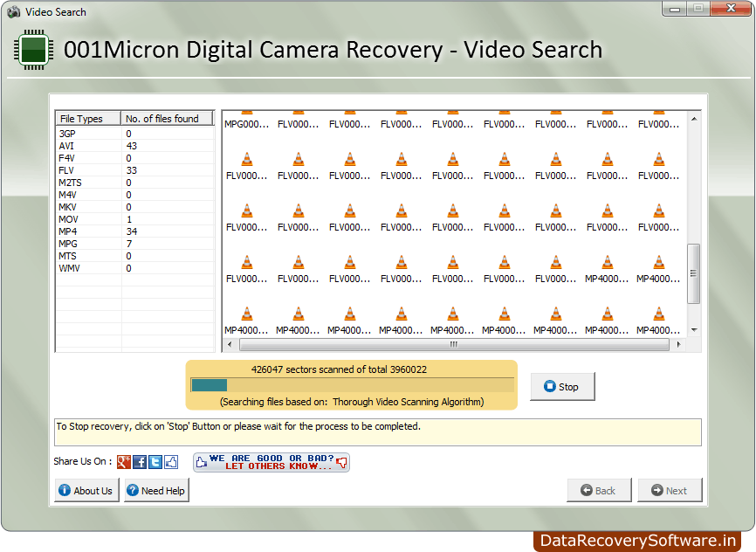Share on Google Plus icon
This screenshot has height=552, width=756.
(x=124, y=462)
